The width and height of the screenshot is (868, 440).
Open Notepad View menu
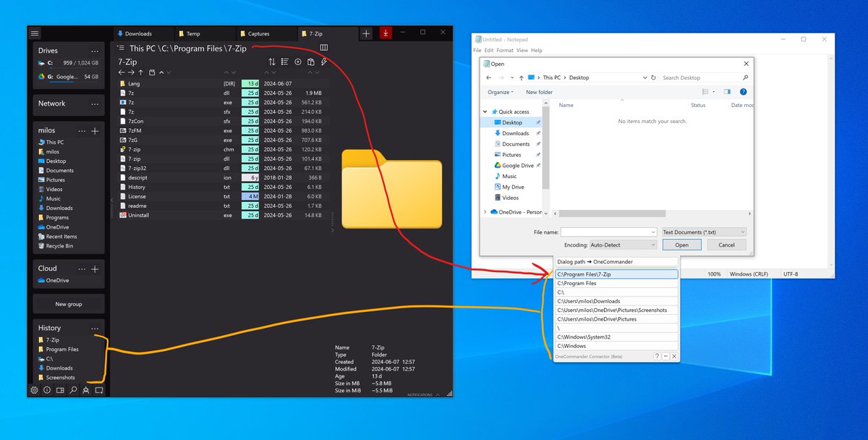[522, 51]
